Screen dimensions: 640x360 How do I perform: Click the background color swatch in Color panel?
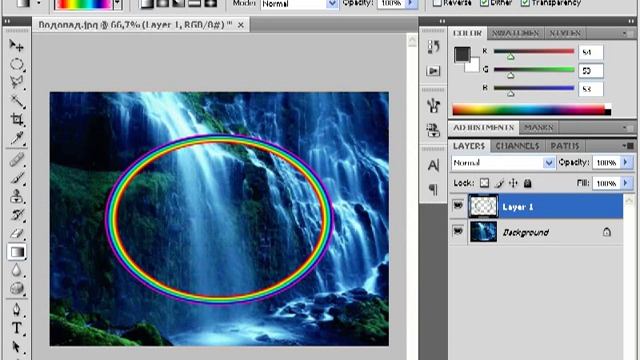(x=473, y=65)
